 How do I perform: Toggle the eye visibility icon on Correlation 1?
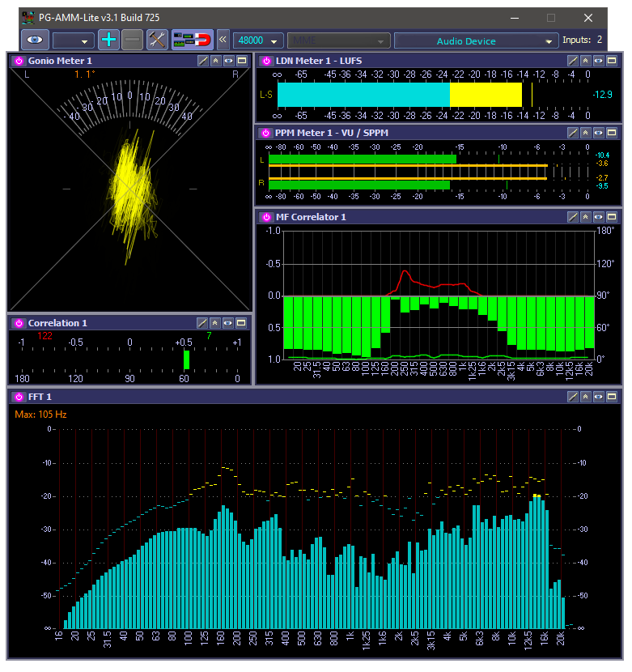point(229,323)
